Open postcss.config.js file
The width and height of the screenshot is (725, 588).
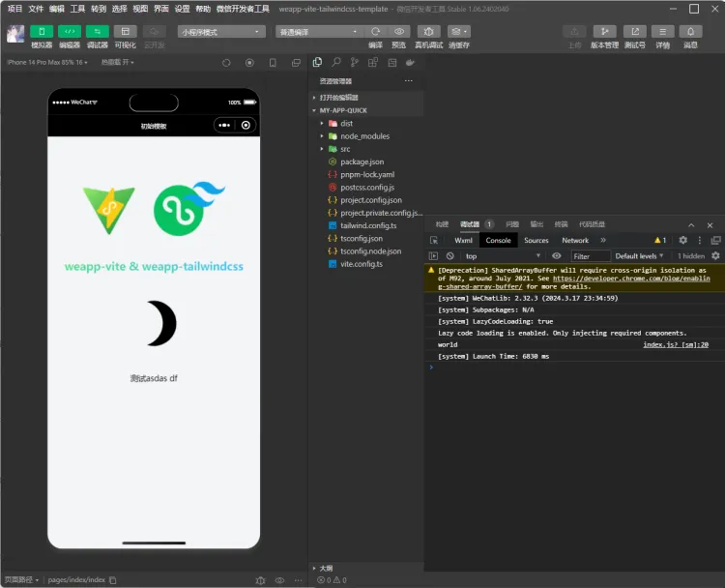(x=366, y=188)
